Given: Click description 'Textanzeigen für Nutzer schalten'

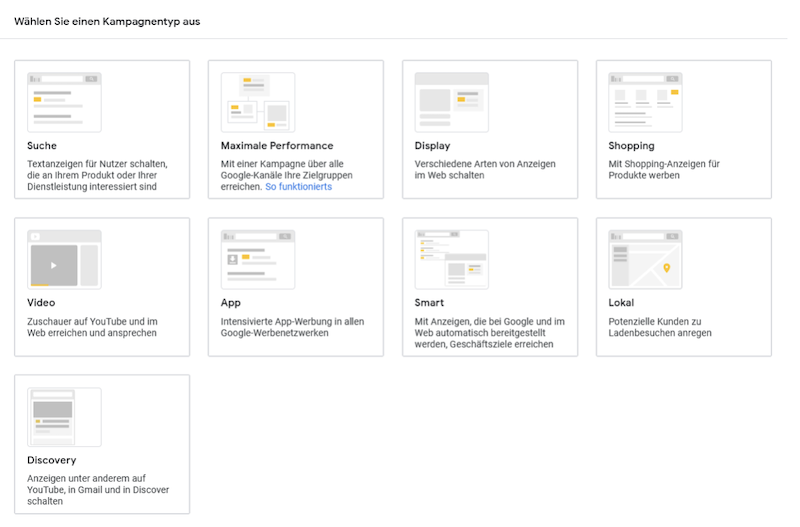Looking at the screenshot, I should [x=97, y=175].
